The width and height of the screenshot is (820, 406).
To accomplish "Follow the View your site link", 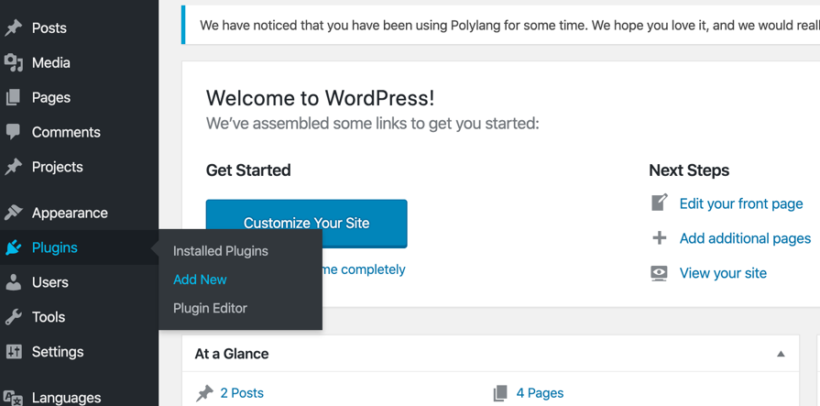I will click(723, 273).
